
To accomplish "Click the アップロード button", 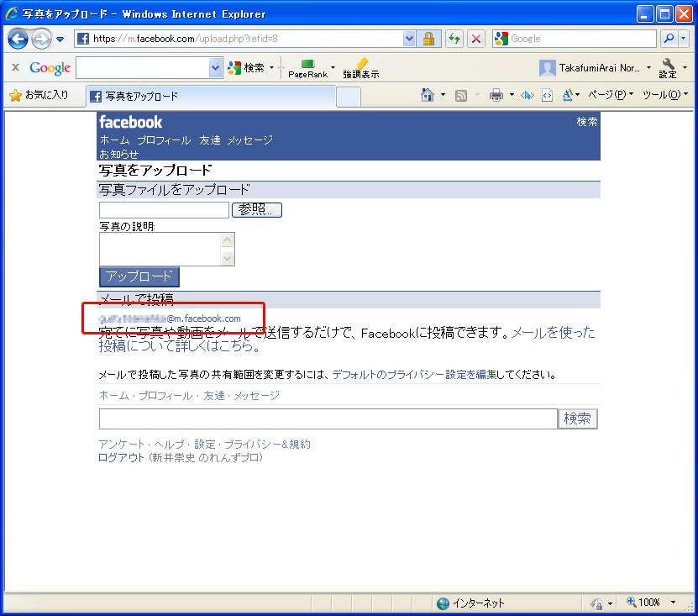I will coord(139,276).
